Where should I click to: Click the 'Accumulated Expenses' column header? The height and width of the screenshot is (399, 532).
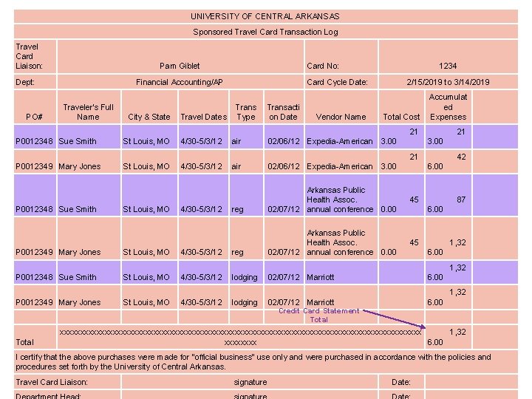tap(449, 107)
